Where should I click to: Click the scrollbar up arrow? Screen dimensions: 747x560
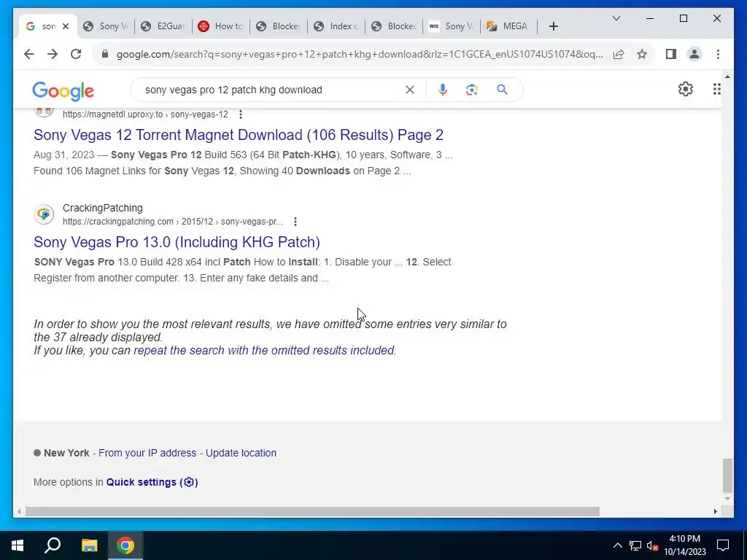(x=727, y=77)
